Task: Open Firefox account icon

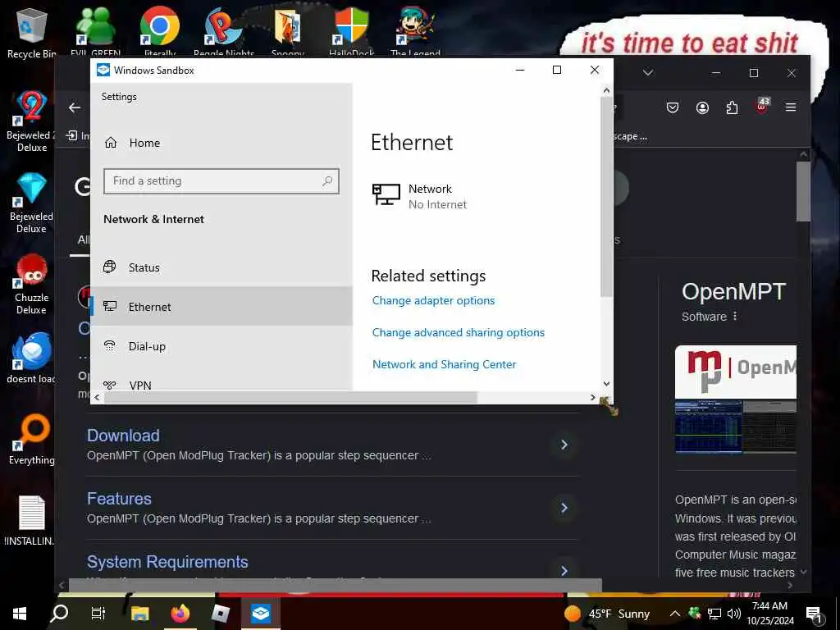Action: (x=702, y=107)
